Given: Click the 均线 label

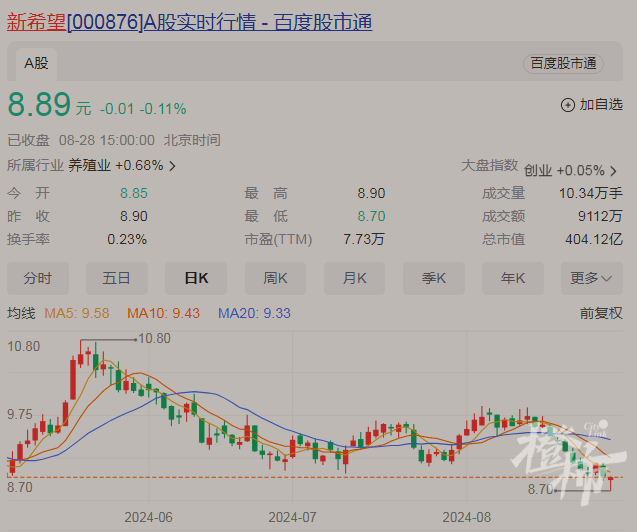Looking at the screenshot, I should click(x=21, y=314).
